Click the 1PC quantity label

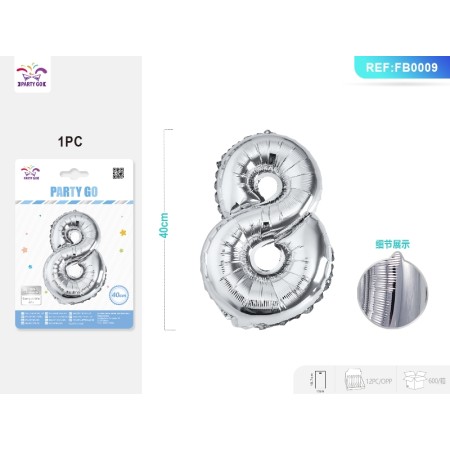point(70,141)
